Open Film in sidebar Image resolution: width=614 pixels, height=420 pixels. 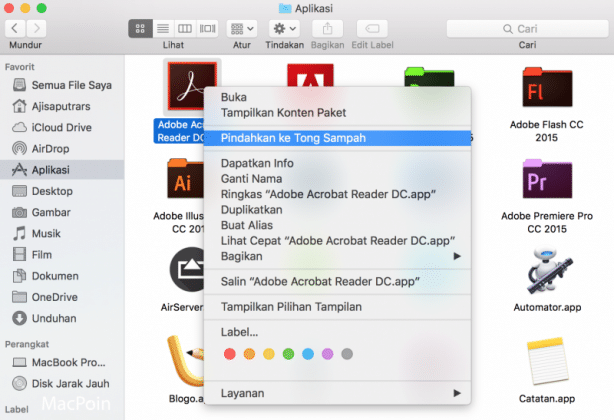click(62, 254)
